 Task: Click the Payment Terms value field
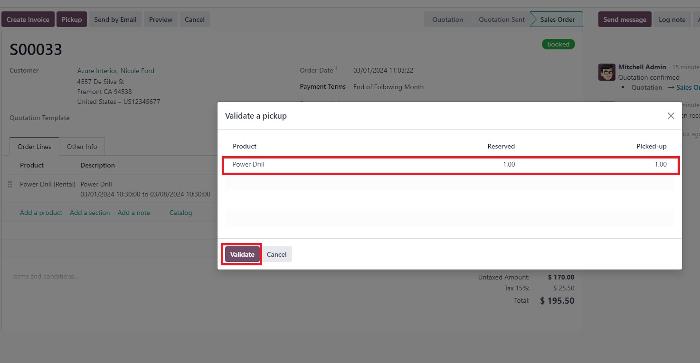coord(388,87)
